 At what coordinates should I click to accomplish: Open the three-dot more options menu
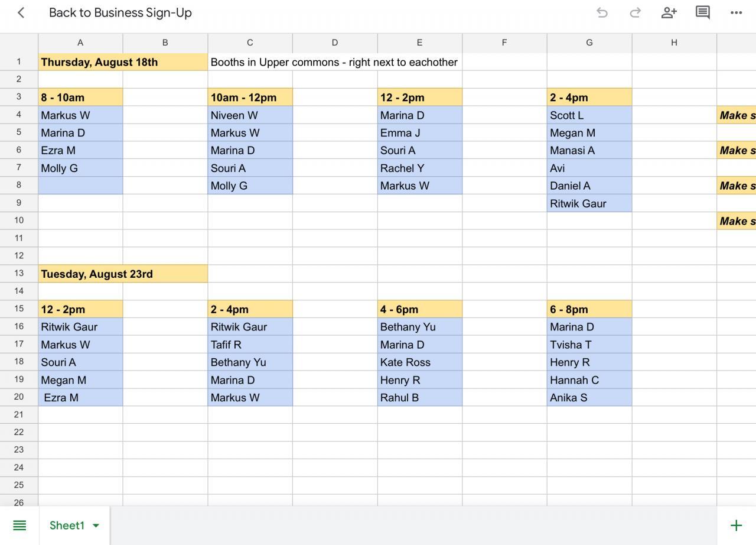click(x=736, y=12)
